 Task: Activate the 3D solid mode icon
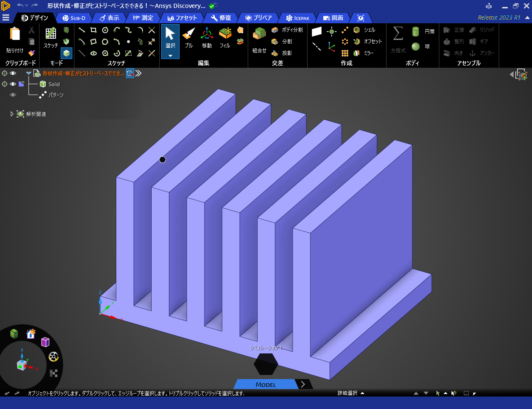(x=66, y=53)
